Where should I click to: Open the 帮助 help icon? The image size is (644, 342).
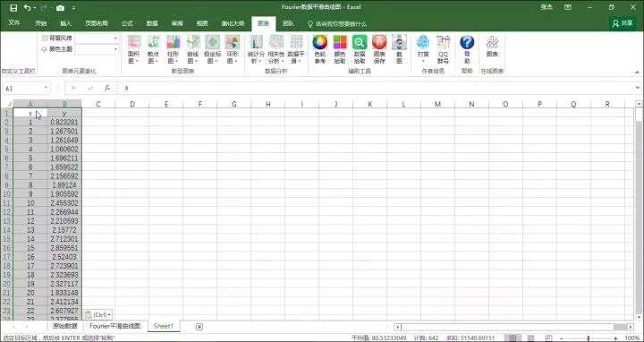(x=467, y=49)
